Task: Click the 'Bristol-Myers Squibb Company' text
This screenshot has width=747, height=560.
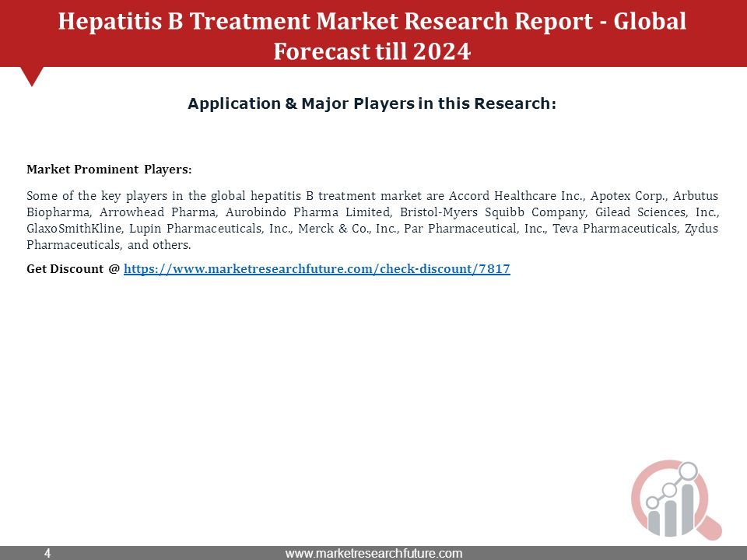Action: [x=493, y=212]
